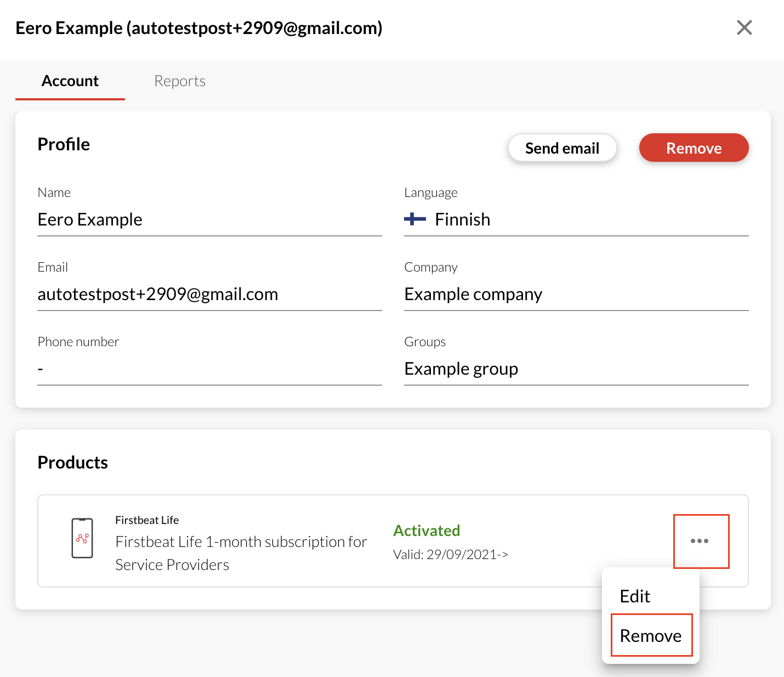Viewport: 784px width, 677px height.
Task: Click the Name field showing Eero Example
Action: [208, 219]
